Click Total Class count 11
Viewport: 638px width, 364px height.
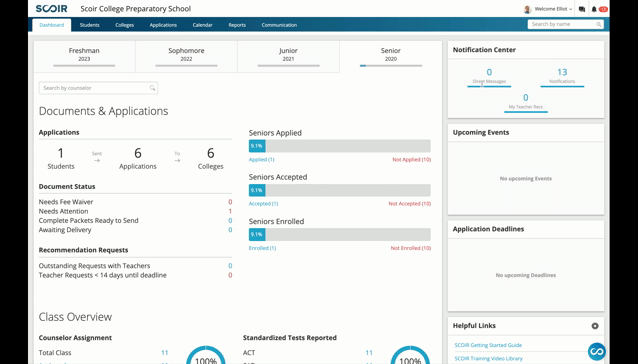pyautogui.click(x=165, y=353)
